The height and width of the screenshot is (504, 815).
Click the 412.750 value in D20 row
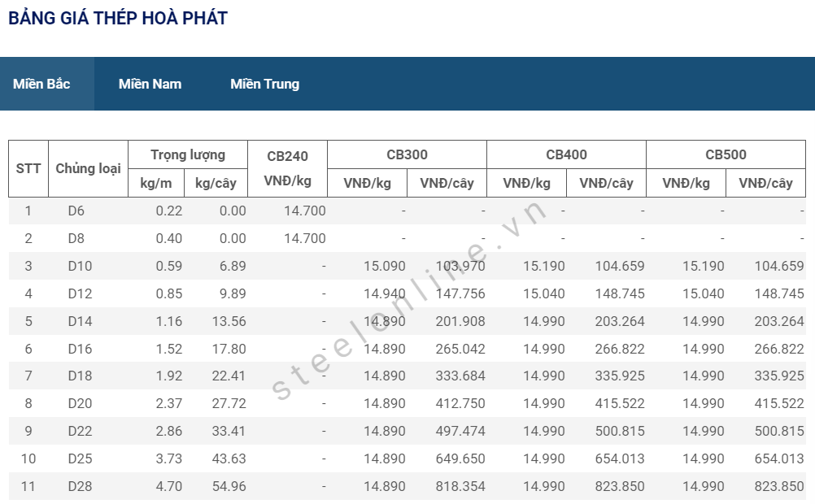[460, 403]
